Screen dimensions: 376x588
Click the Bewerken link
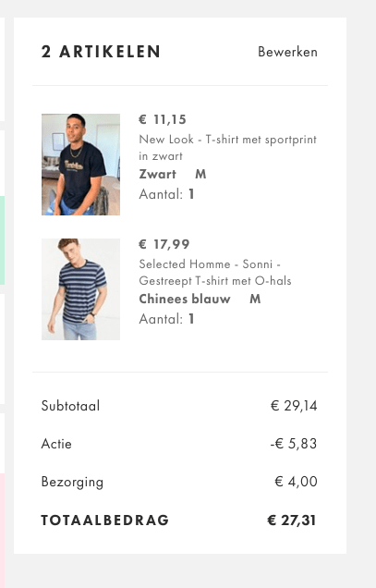pos(287,52)
